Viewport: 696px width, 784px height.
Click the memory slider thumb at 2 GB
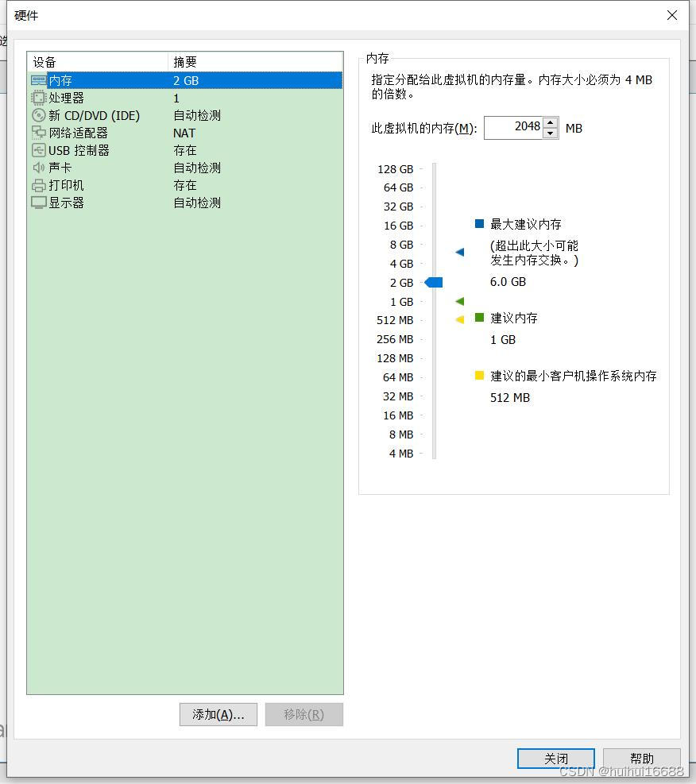434,283
